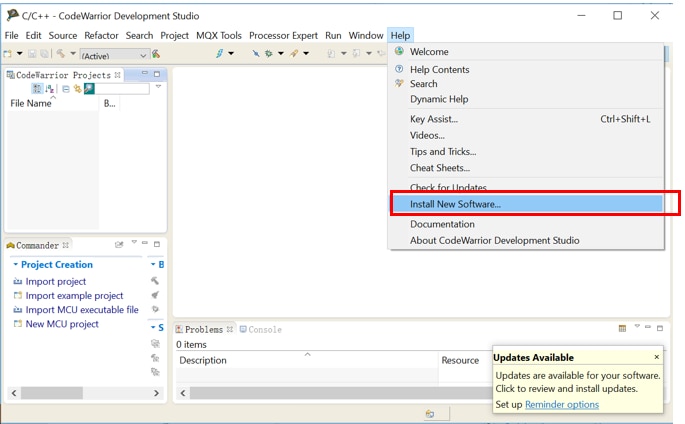Click the Import project icon in Commander
This screenshot has width=685, height=424.
[17, 282]
